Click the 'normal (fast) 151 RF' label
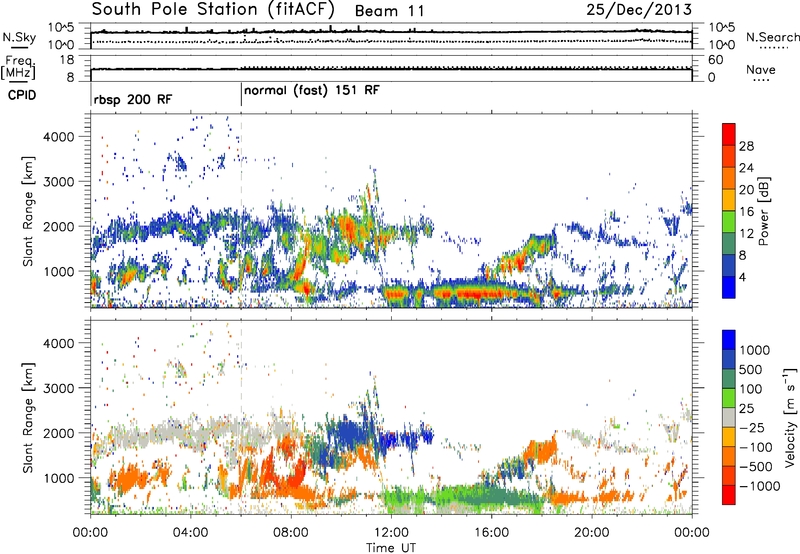 point(312,91)
